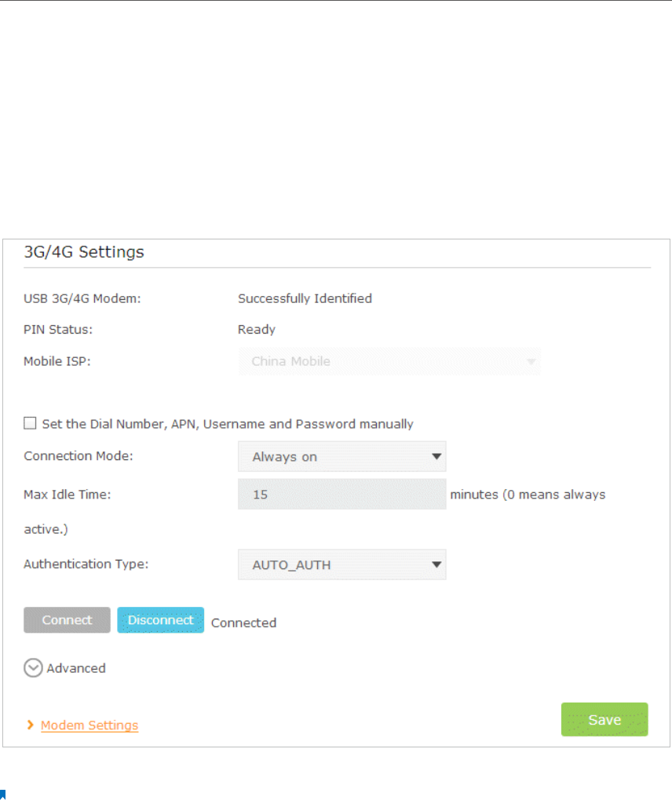Click the Connection Mode label
The image size is (672, 800).
click(x=79, y=456)
